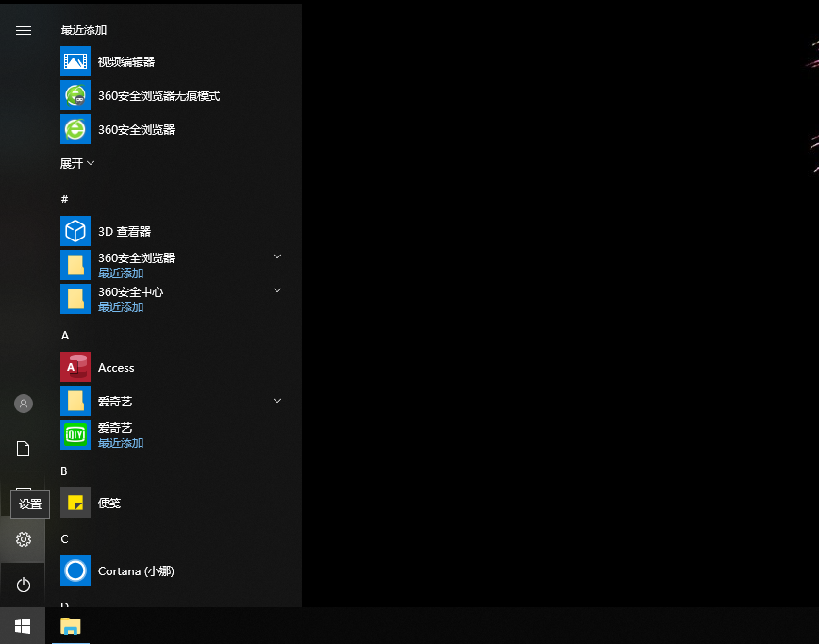The image size is (819, 644).
Task: Click the Access label text
Action: 116,368
